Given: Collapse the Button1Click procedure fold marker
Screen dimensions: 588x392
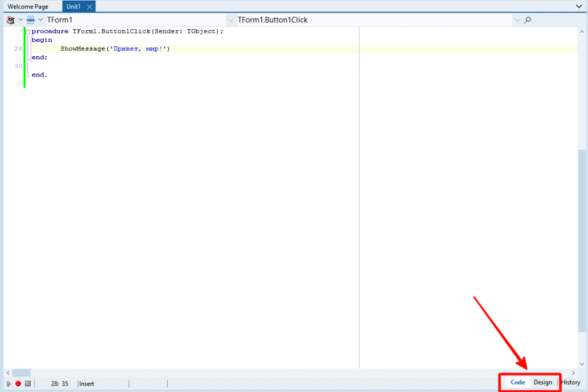Looking at the screenshot, I should [x=28, y=31].
